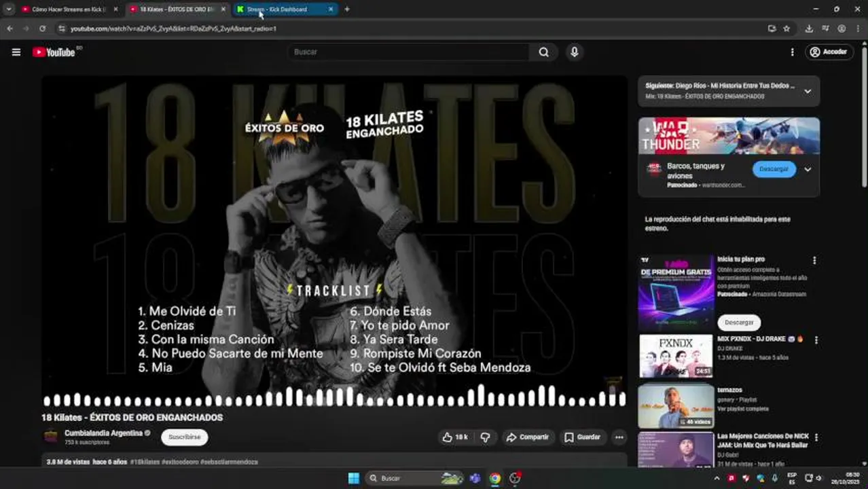Viewport: 868px width, 489px height.
Task: Like the video with thumbs-up 18 k
Action: click(455, 437)
